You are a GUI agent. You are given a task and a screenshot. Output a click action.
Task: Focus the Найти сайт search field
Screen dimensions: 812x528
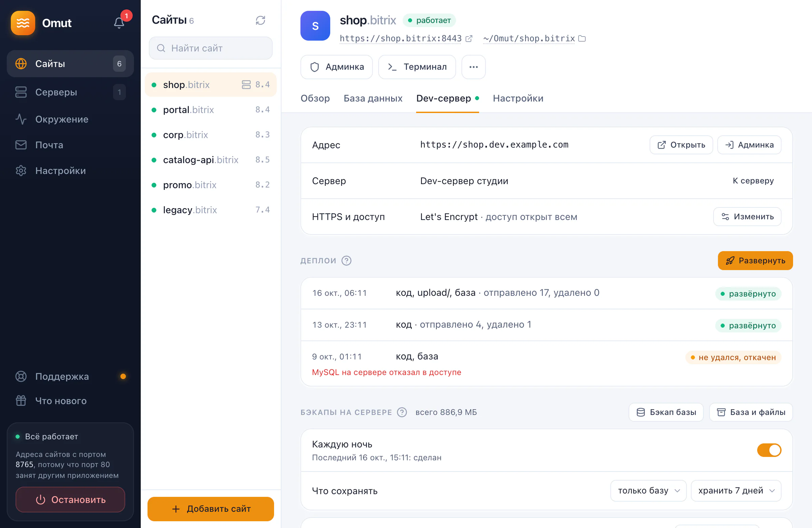210,48
